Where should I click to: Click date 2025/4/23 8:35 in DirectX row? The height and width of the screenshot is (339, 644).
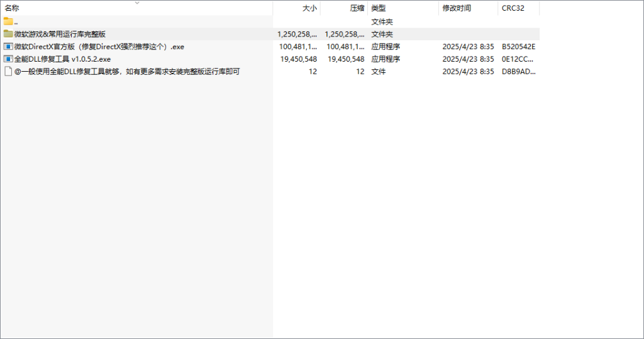[x=468, y=47]
